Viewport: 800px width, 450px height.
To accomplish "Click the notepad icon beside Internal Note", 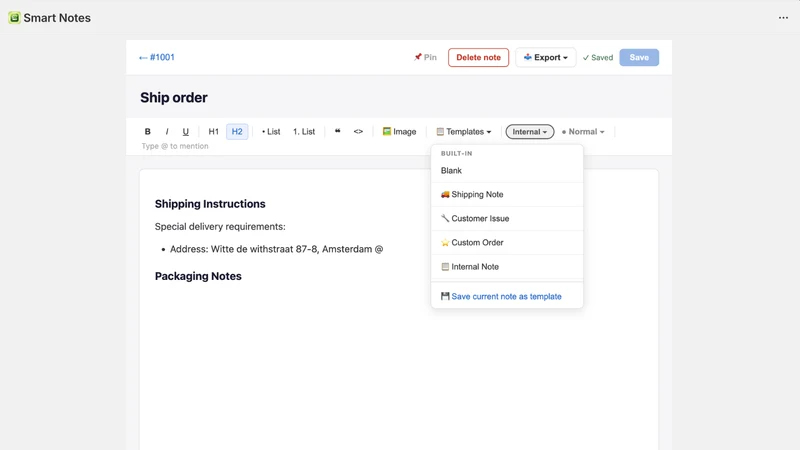I will tap(445, 266).
